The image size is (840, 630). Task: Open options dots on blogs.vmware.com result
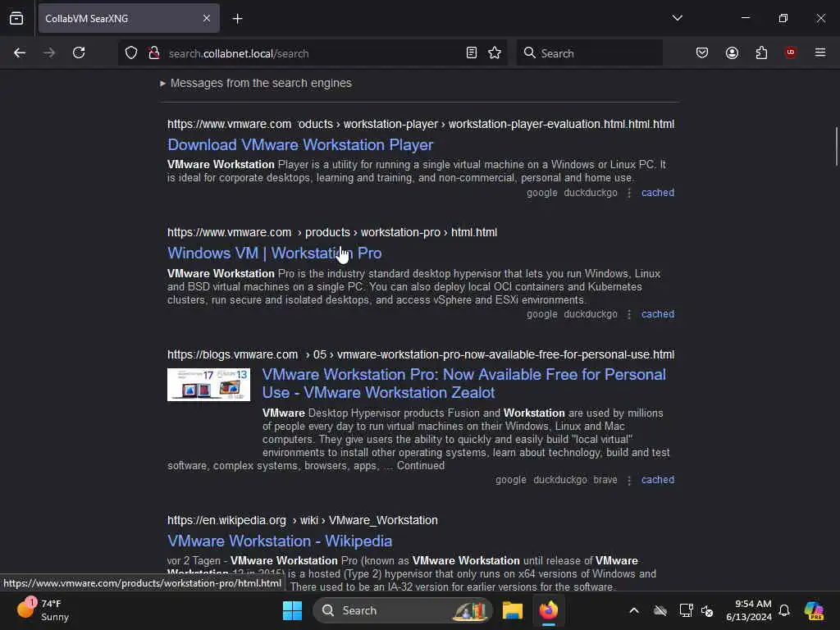629,480
